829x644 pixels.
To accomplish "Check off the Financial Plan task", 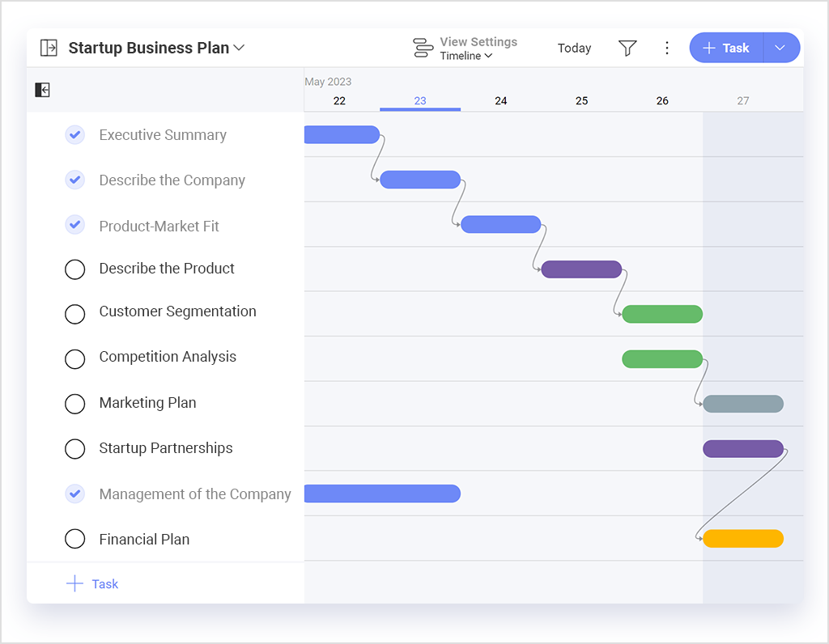I will pyautogui.click(x=74, y=539).
